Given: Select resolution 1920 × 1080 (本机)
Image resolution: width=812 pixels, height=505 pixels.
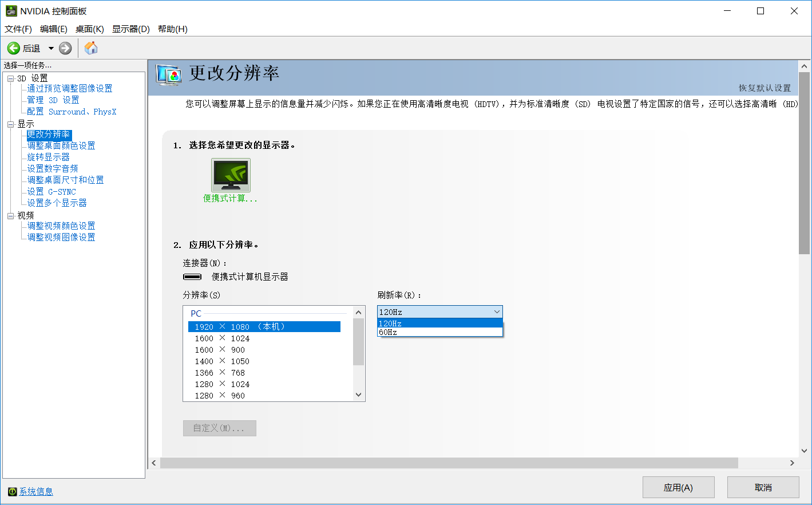Looking at the screenshot, I should pyautogui.click(x=264, y=327).
